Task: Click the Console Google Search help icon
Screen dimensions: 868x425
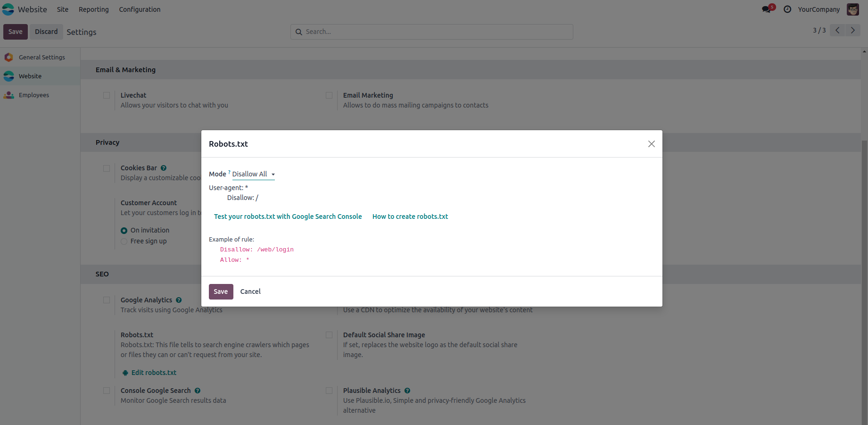Action: pyautogui.click(x=198, y=391)
